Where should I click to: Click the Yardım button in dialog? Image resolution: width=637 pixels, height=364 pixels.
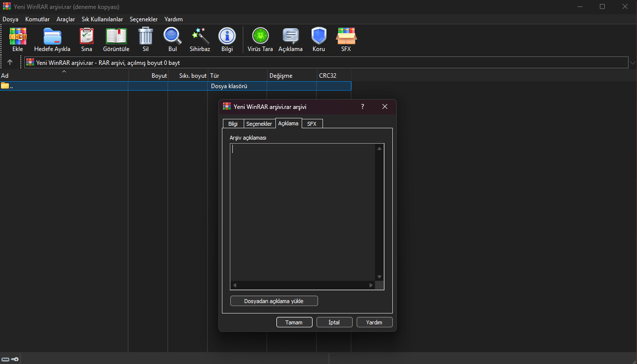click(374, 322)
